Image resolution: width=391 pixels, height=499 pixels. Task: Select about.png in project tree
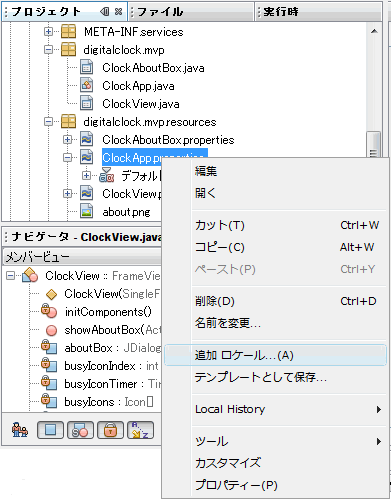pos(126,212)
